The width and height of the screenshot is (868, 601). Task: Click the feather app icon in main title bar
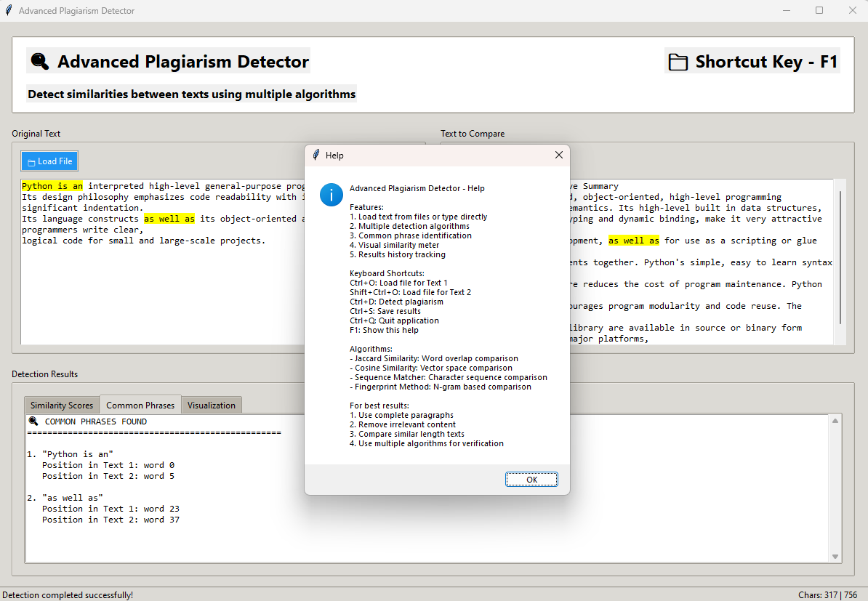click(9, 11)
